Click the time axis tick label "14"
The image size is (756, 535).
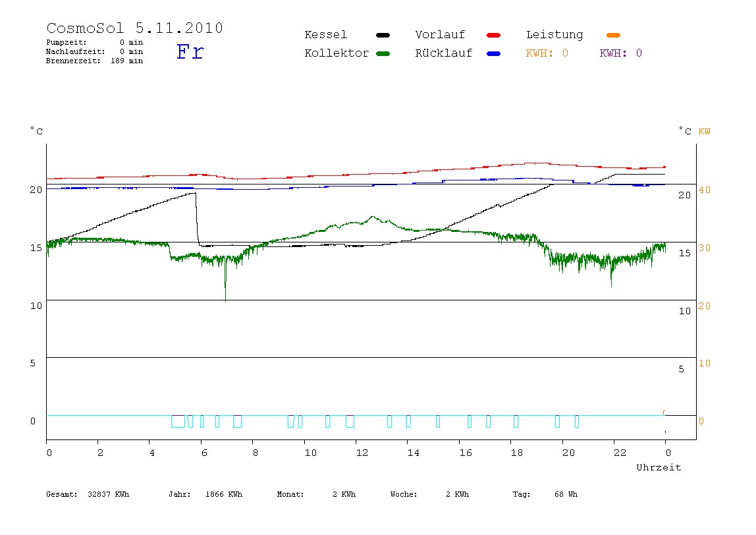point(414,453)
